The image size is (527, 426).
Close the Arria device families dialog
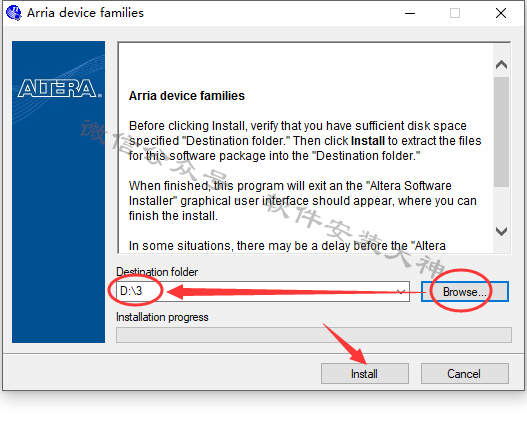(x=501, y=13)
